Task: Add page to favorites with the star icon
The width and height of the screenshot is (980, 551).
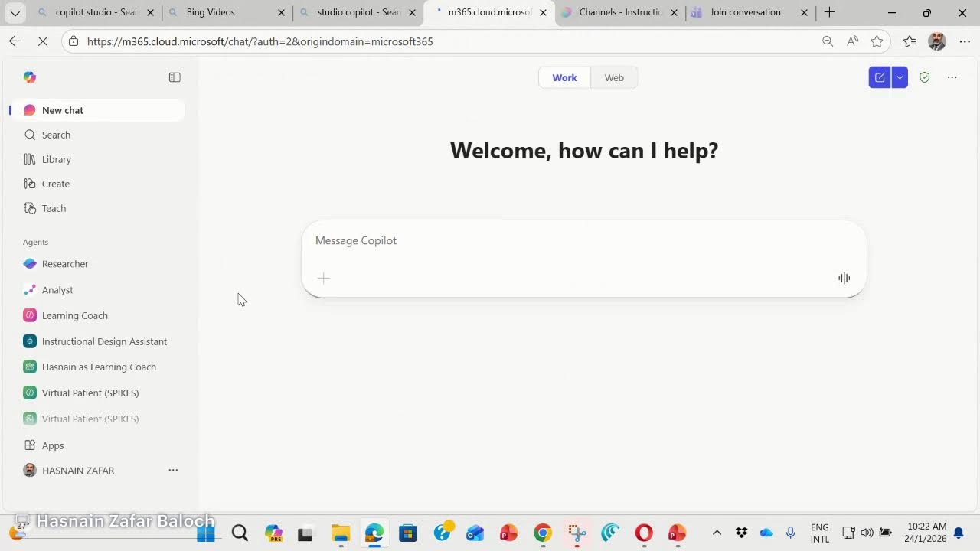Action: click(877, 41)
